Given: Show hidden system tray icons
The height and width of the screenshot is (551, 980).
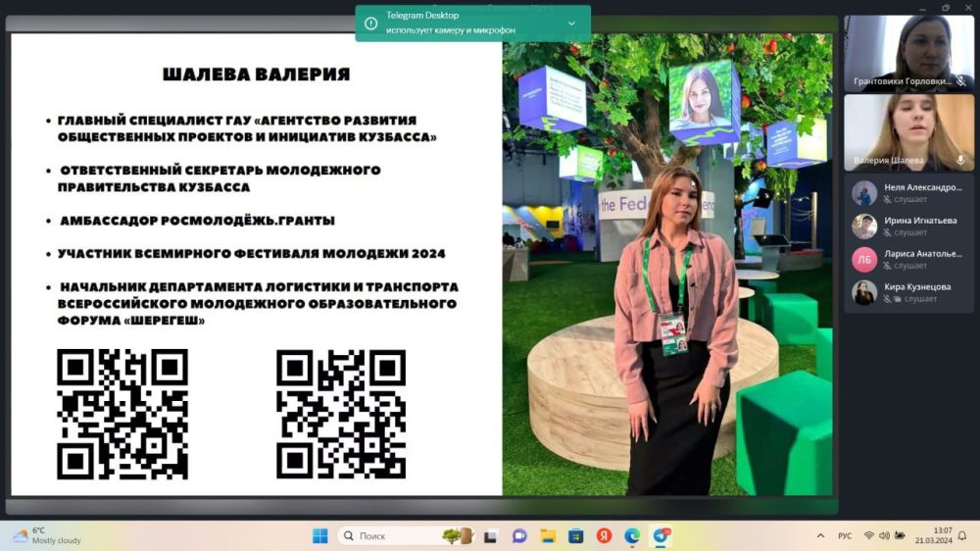Looking at the screenshot, I should (x=820, y=536).
